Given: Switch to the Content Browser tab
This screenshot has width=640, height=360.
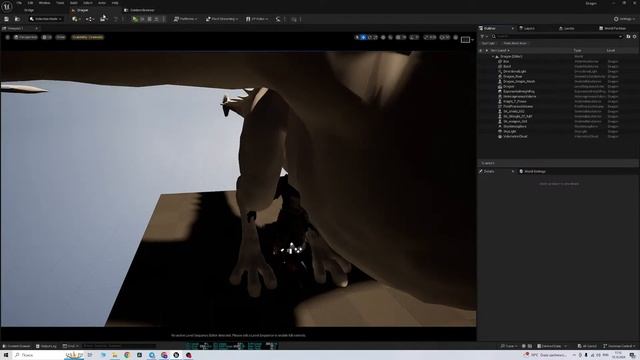Looking at the screenshot, I should (x=139, y=10).
